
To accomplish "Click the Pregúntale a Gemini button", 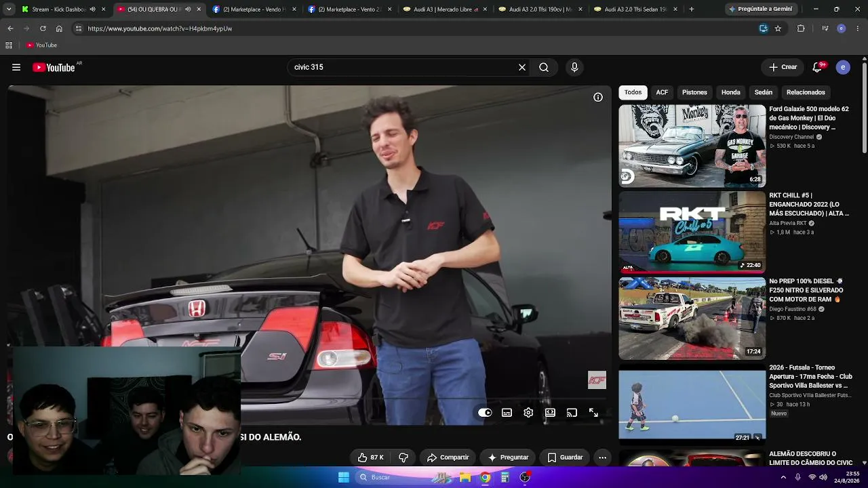I will [759, 9].
